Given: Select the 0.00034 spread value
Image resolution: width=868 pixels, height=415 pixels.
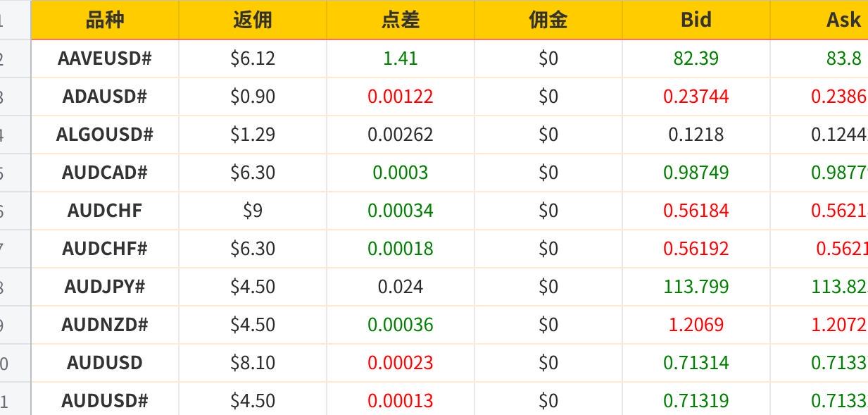Looking at the screenshot, I should click(401, 211).
